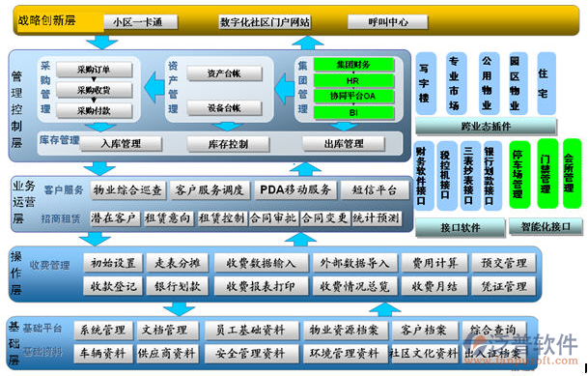The height and width of the screenshot is (376, 588).
Task: Click the 采购订单 box
Action: point(94,70)
